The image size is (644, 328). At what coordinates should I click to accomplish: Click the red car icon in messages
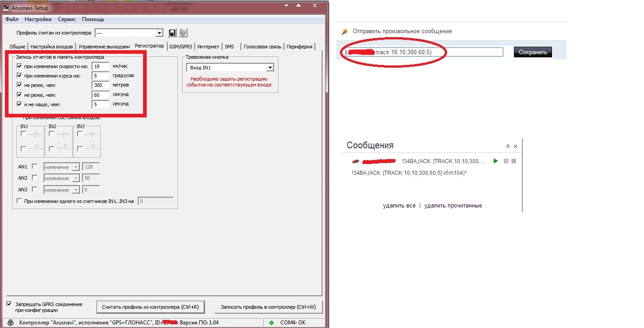[355, 161]
